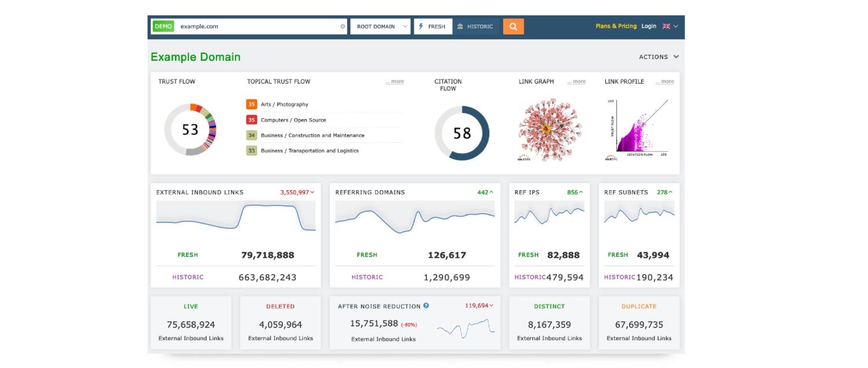Click the green DEMO badge
Viewport: 868px width, 368px height.
click(163, 26)
